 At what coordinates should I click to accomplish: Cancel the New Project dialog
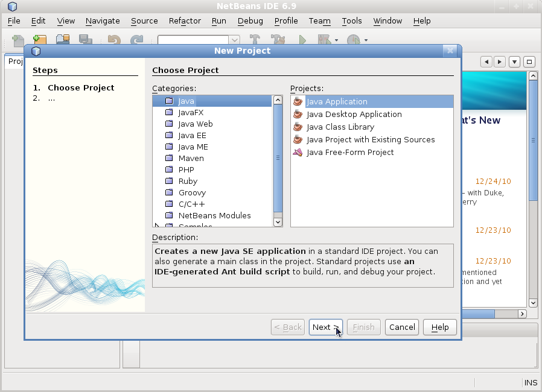(x=402, y=327)
